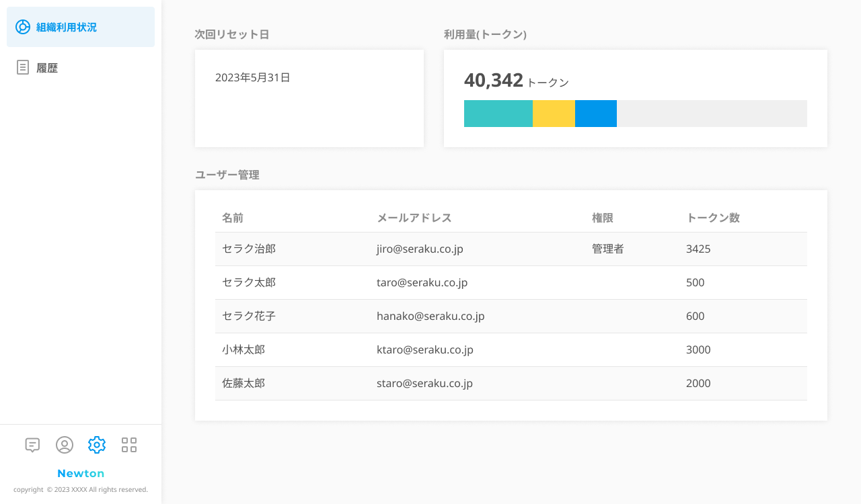Click the 管理者 role cell
This screenshot has height=504, width=861.
608,249
